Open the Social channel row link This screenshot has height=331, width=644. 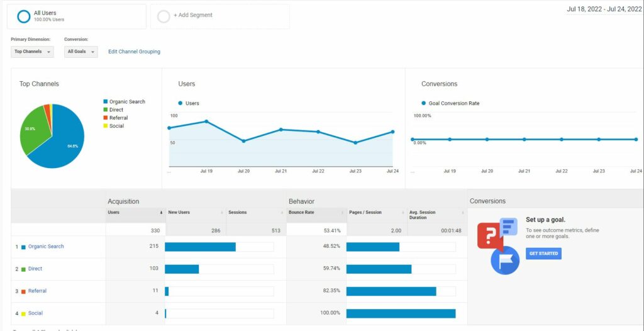pos(35,313)
